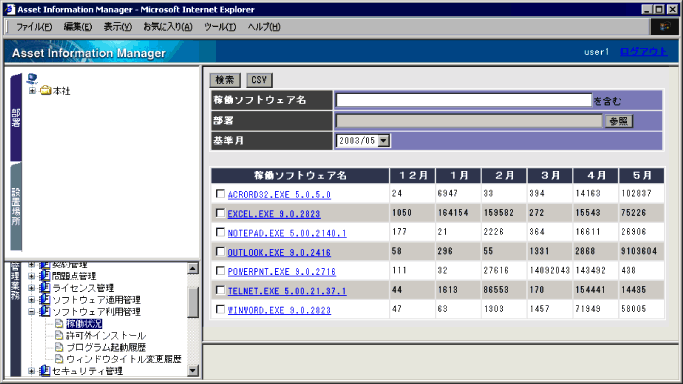Click the 検索 search button
Image resolution: width=683 pixels, height=384 pixels.
click(225, 80)
